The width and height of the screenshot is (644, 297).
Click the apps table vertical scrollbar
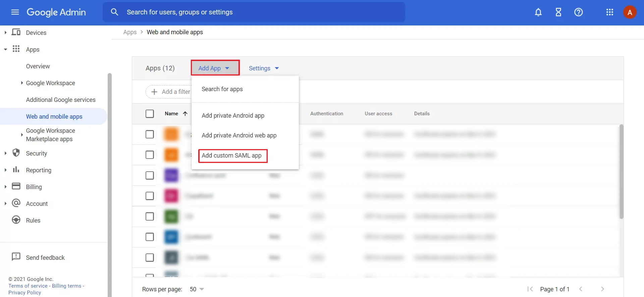pos(621,172)
